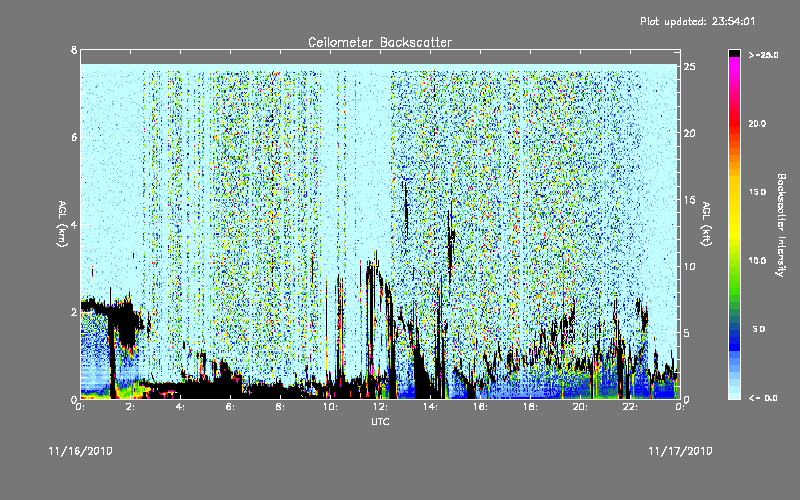Click the "6" tick on the km axis
The height and width of the screenshot is (500, 800).
74,137
